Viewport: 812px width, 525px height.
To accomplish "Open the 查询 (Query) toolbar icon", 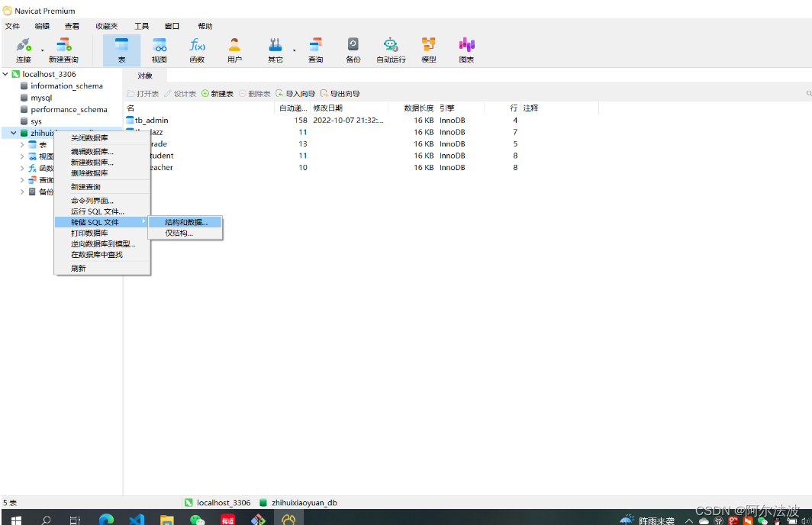I will tap(316, 50).
